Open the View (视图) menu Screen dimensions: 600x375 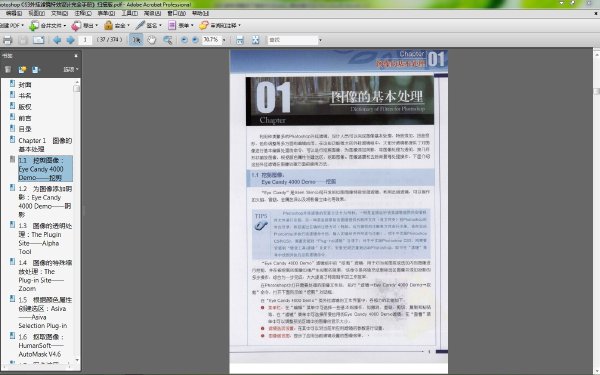tap(37, 13)
